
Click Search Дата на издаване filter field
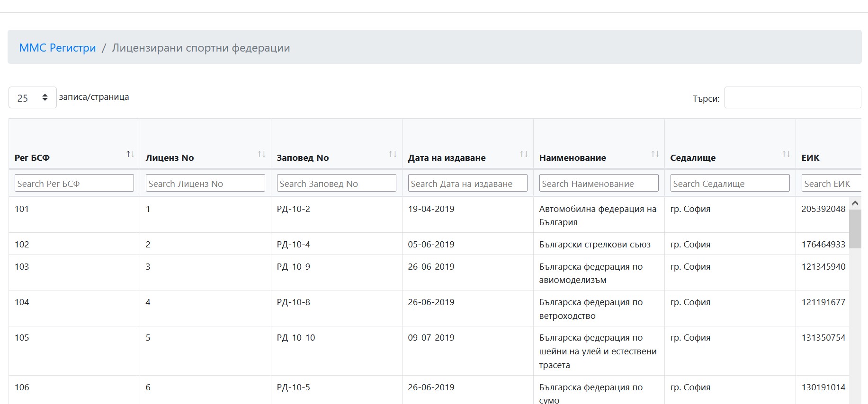468,183
